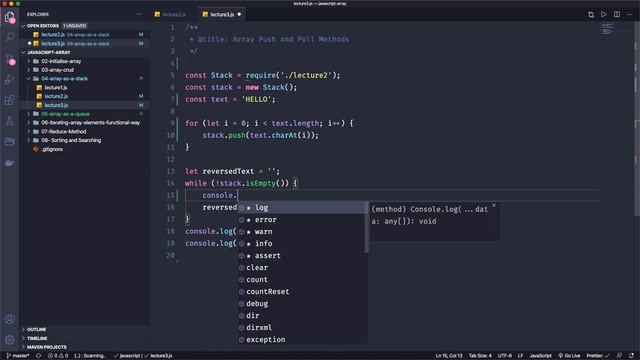Click the Prettier status bar item
640x360 pixels.
click(598, 356)
